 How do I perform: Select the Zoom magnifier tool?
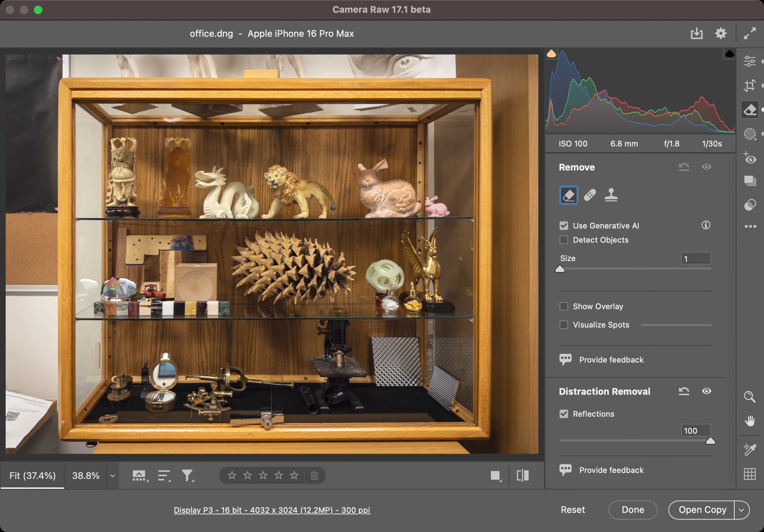(749, 397)
